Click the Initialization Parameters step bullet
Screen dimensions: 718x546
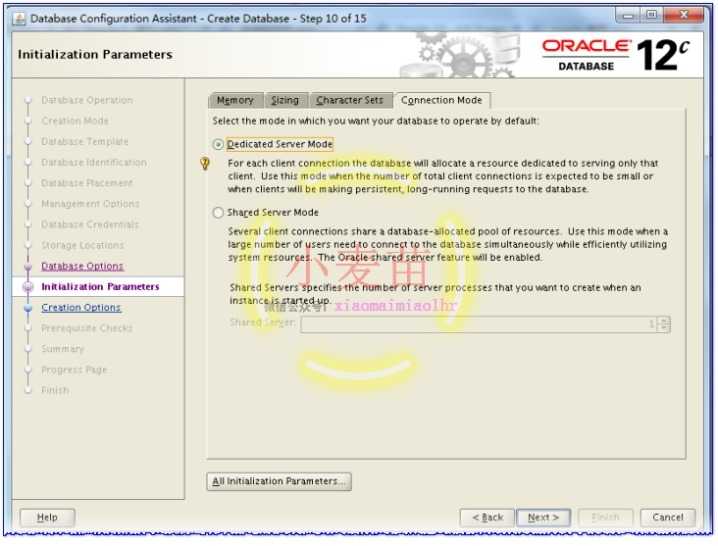28,287
